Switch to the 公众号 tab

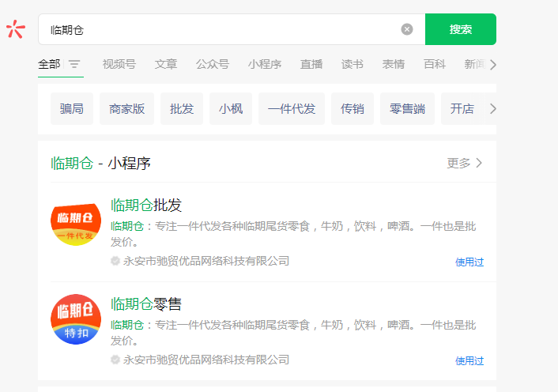click(213, 64)
